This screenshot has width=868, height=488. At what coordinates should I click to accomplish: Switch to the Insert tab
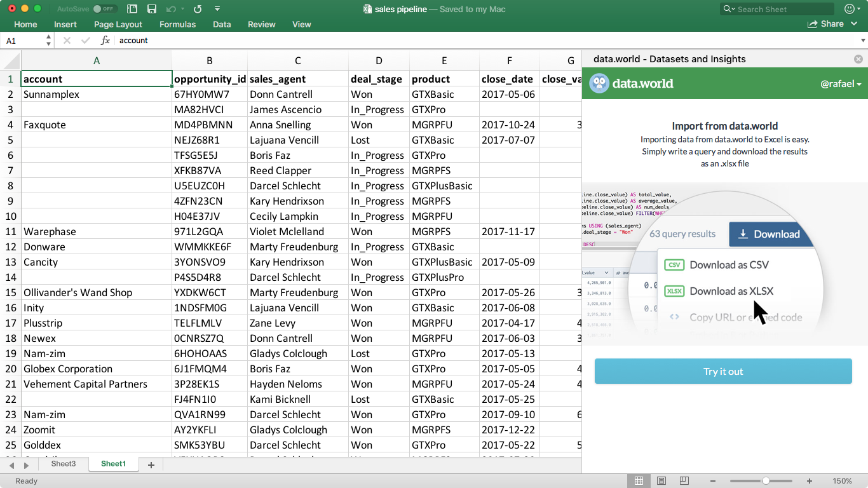point(65,24)
